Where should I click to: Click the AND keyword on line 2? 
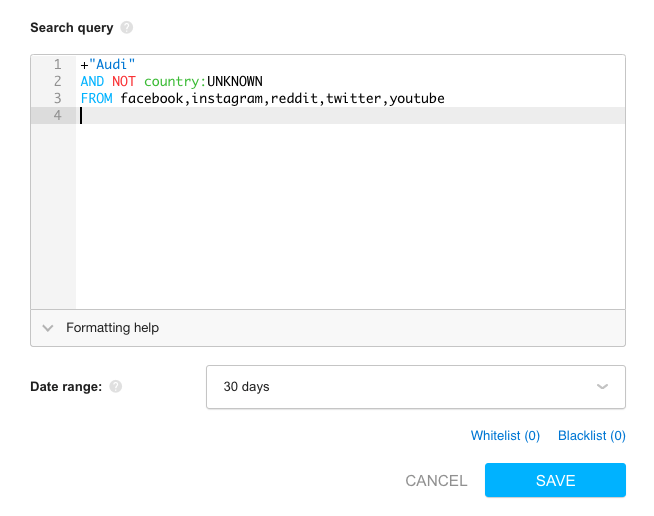point(92,81)
